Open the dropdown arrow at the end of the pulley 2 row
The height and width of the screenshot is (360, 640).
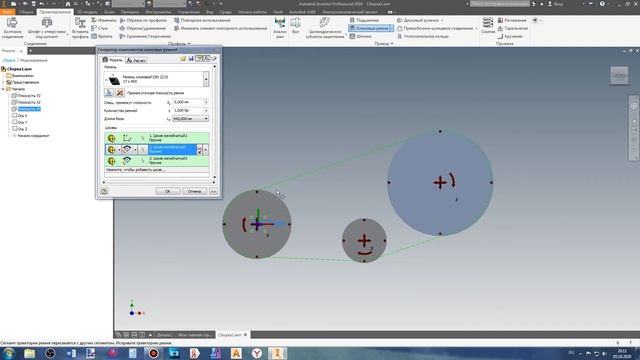(205, 150)
